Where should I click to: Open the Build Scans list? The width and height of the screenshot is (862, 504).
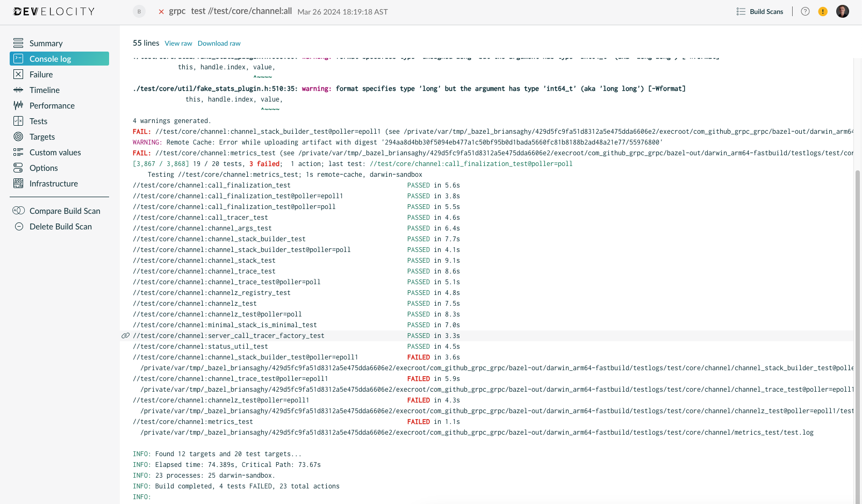pos(759,11)
